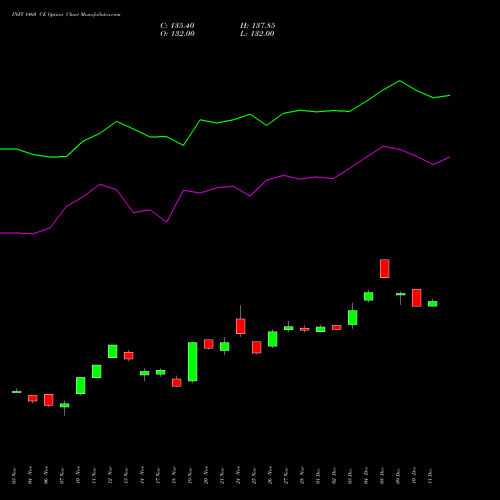Screen dimensions: 500x500
Task: Select the green candle on 12 Nov
Action: click(x=113, y=351)
